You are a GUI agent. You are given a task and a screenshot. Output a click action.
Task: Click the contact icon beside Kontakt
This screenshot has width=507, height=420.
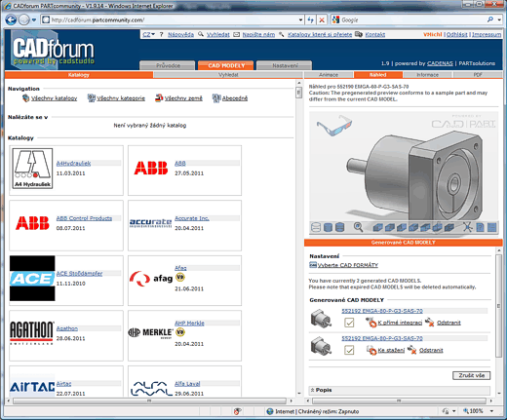pos(359,34)
